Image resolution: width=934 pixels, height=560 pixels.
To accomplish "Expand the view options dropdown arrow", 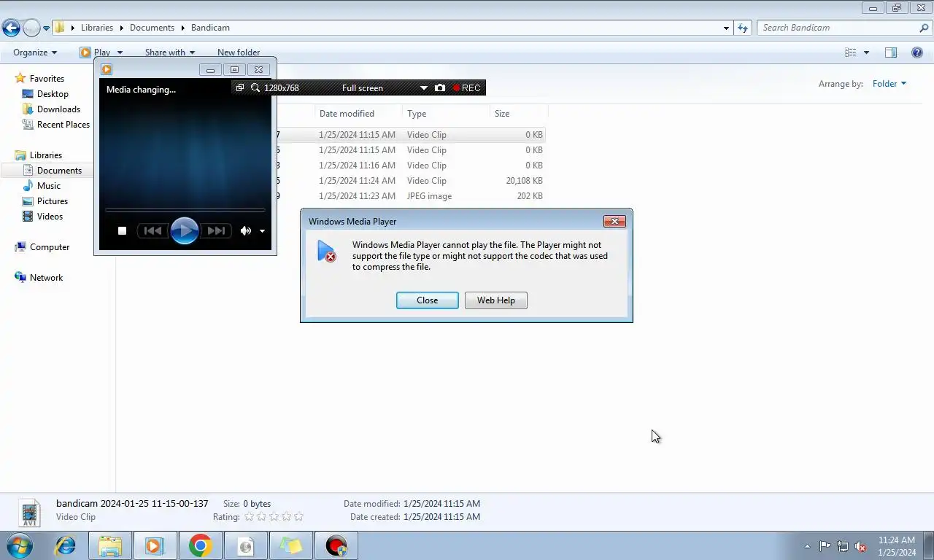I will (866, 52).
